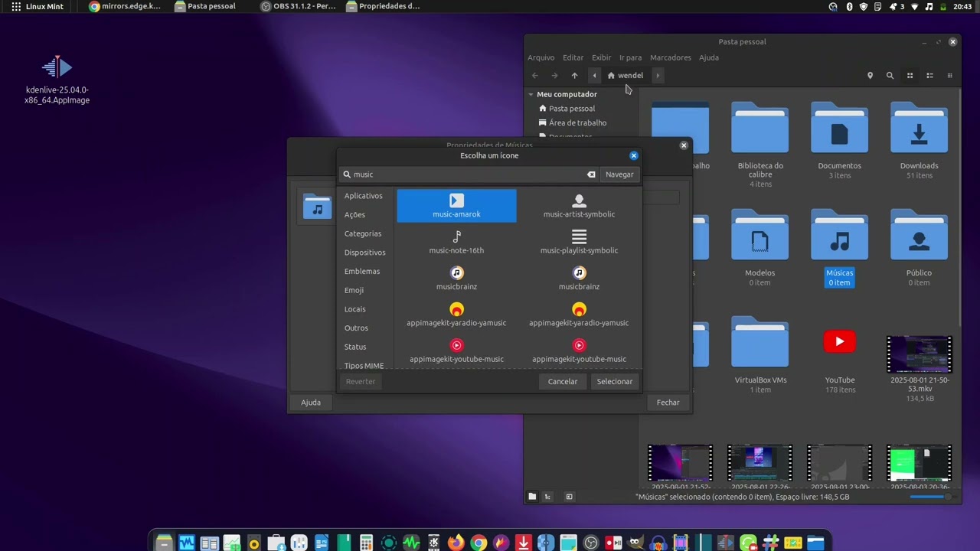
Task: Open the Editar menu
Action: click(573, 57)
